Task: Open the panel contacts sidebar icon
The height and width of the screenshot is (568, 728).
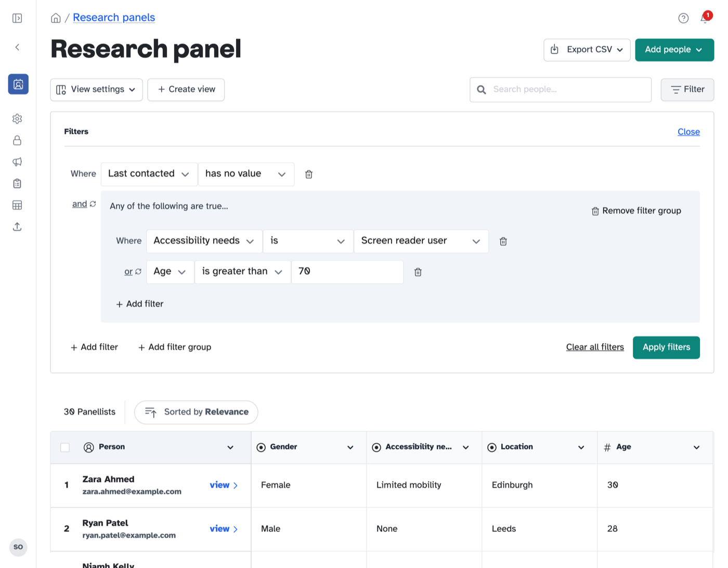Action: (18, 84)
